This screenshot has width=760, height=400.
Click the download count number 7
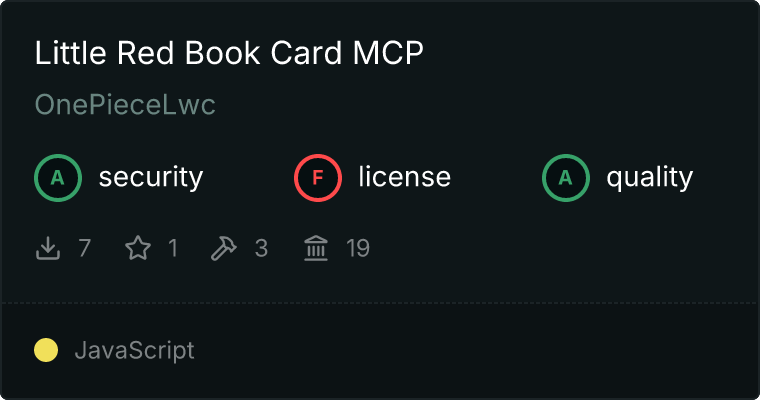coord(85,248)
